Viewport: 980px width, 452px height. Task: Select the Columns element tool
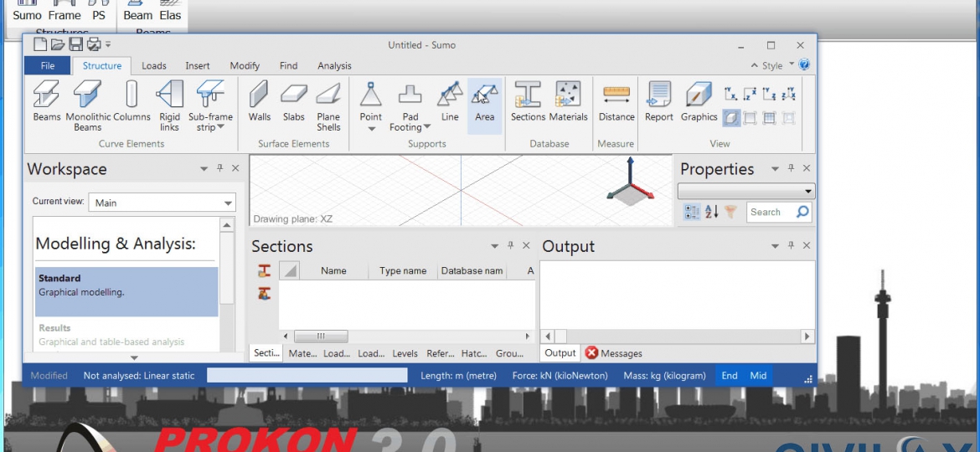[x=132, y=101]
